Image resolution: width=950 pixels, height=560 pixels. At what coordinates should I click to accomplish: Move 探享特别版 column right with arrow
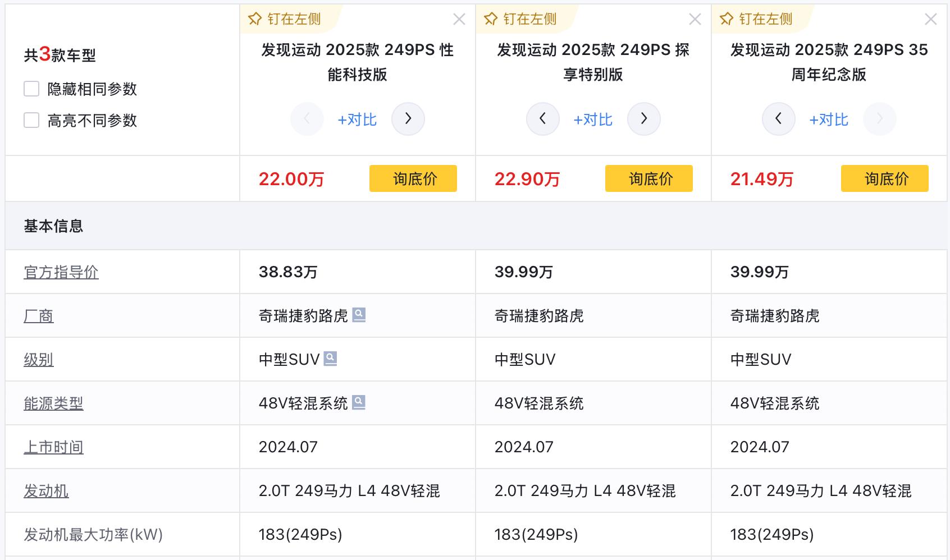(x=643, y=119)
